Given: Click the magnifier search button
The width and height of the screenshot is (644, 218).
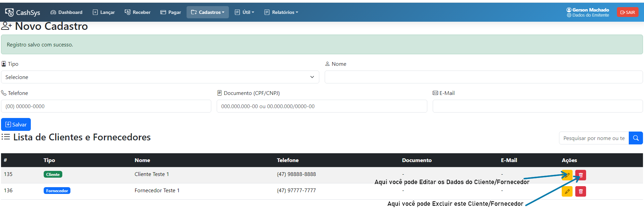Looking at the screenshot, I should click(x=636, y=138).
